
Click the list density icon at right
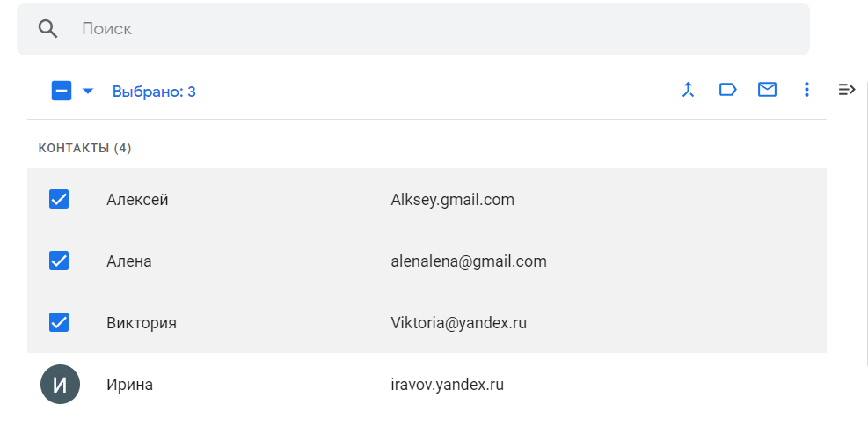click(847, 90)
